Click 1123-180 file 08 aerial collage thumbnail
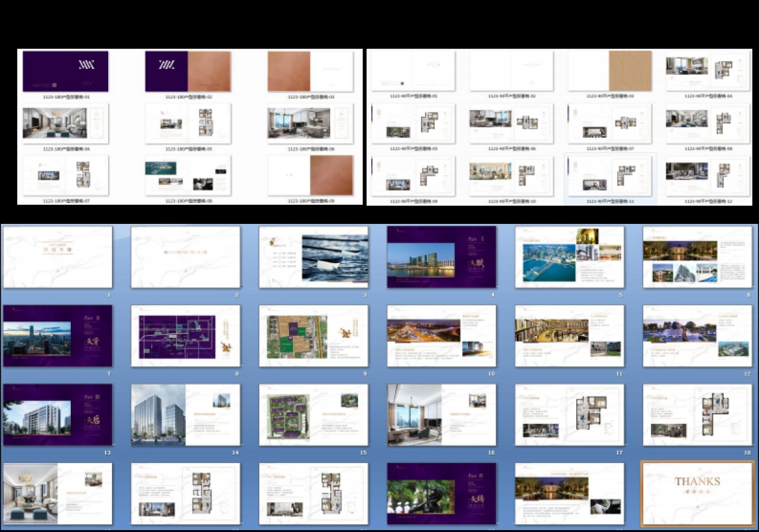 pos(188,176)
